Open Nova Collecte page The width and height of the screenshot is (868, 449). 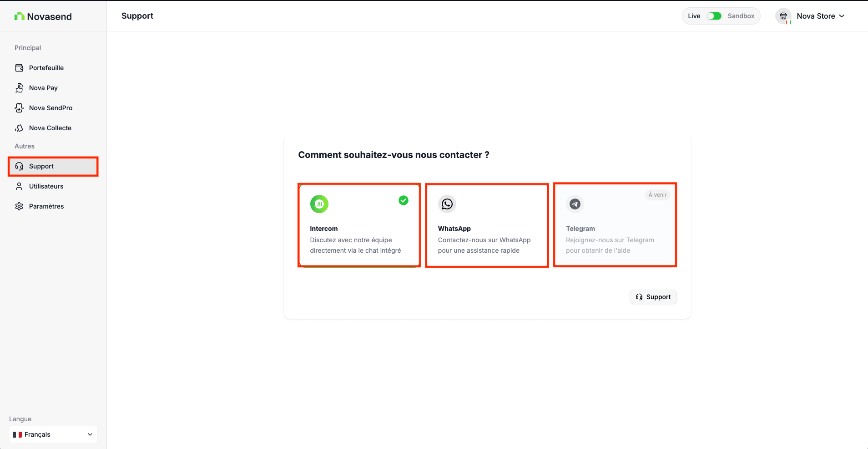tap(53, 128)
